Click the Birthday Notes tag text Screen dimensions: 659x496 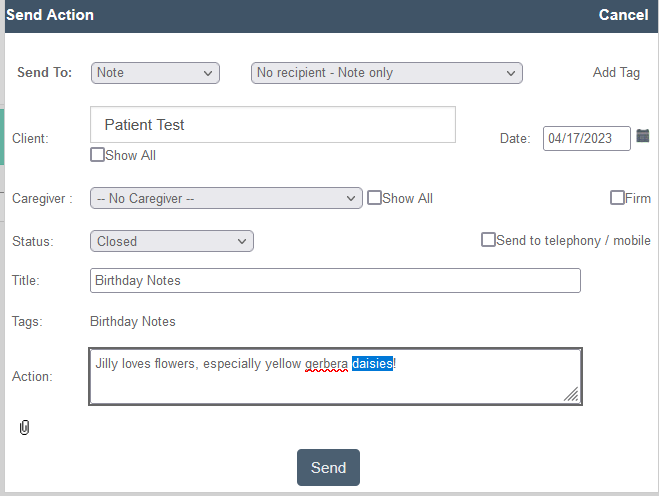132,322
